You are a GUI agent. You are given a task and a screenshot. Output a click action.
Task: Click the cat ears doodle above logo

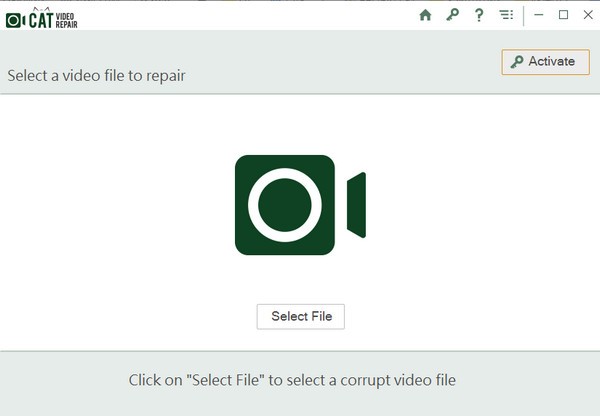(41, 9)
